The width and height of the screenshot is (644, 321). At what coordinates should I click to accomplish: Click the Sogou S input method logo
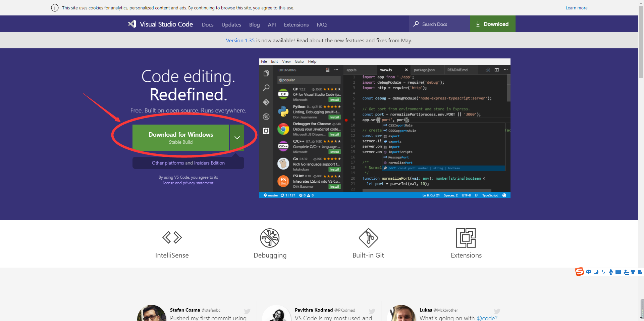[x=580, y=271]
